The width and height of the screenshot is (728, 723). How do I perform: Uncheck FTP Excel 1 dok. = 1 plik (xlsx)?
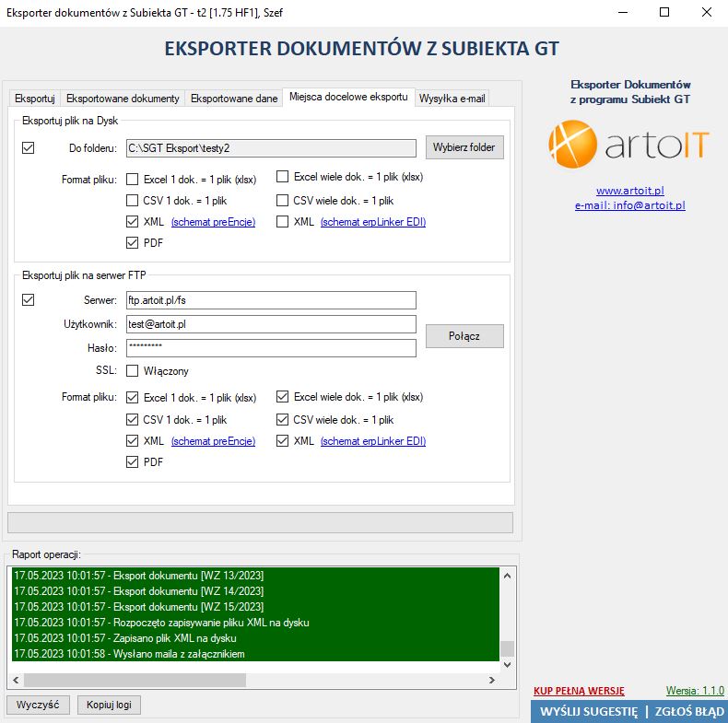tap(133, 397)
